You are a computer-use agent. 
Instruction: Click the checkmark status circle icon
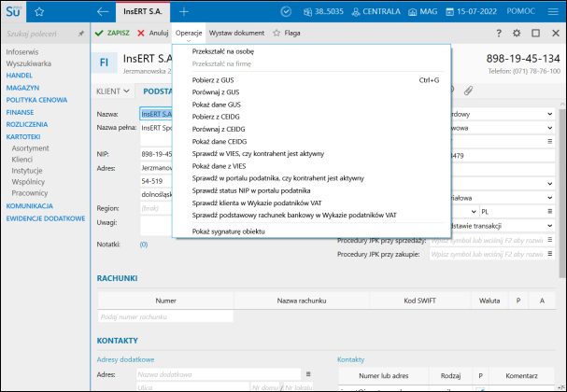click(286, 12)
